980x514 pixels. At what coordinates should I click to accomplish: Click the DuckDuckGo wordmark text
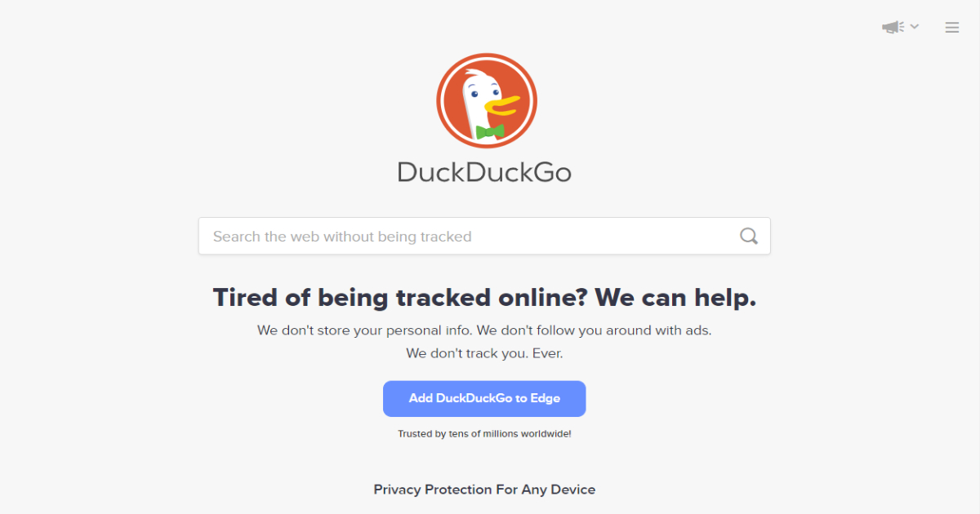click(x=484, y=172)
